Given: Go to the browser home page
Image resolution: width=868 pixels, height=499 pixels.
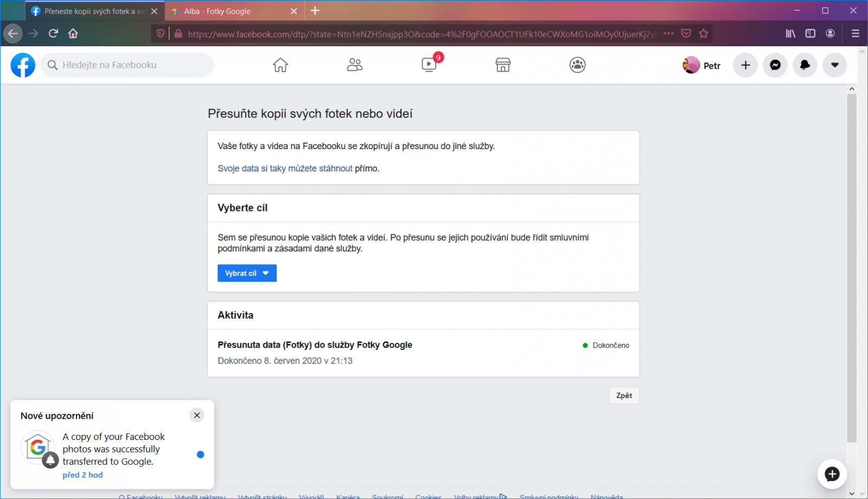Looking at the screenshot, I should point(73,34).
